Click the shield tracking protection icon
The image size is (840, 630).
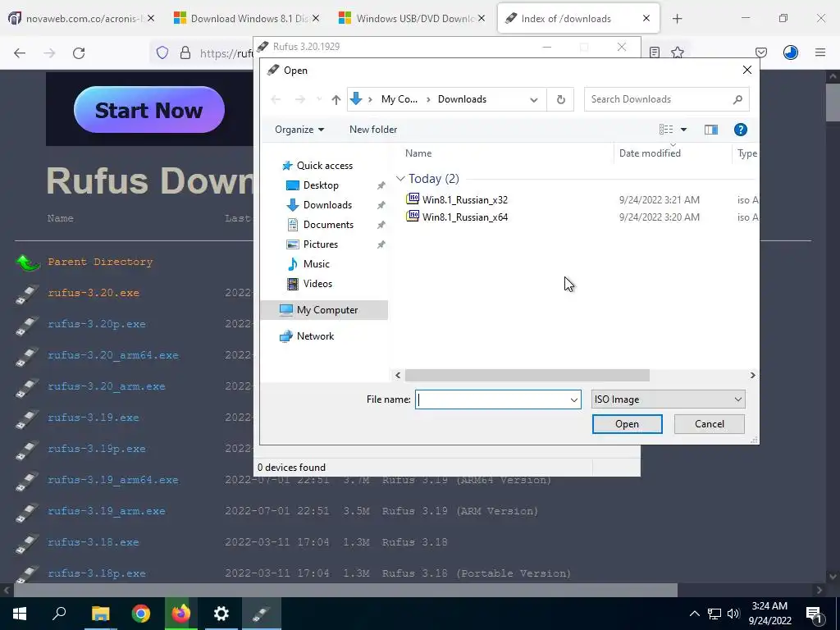[x=162, y=52]
